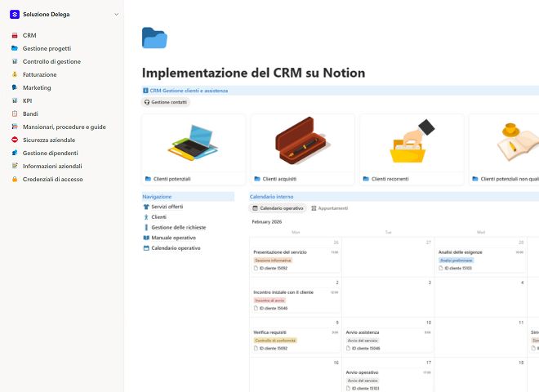Switch to the Appuntamenti view tab
The height and width of the screenshot is (392, 539).
[x=330, y=208]
